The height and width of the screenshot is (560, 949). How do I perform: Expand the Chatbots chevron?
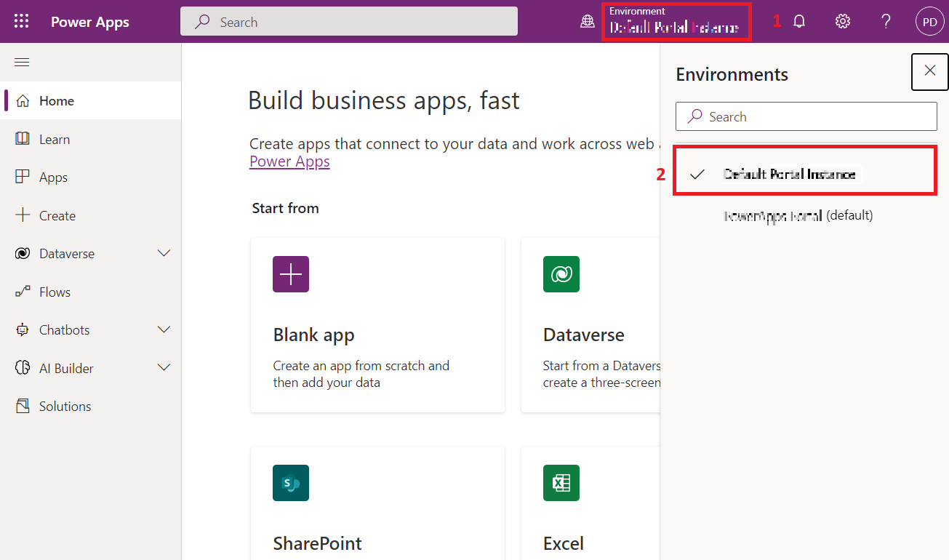164,329
